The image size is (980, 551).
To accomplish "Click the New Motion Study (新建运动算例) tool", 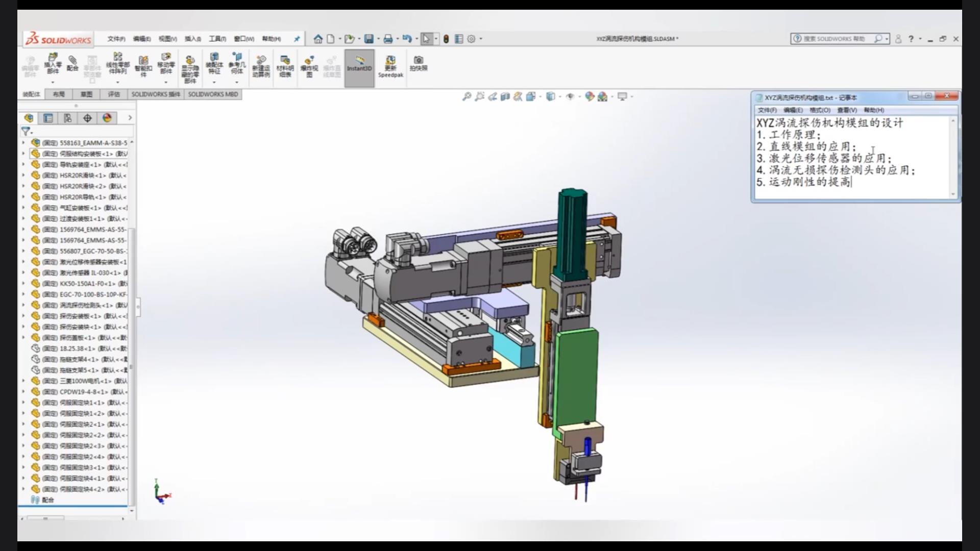I will click(x=261, y=66).
